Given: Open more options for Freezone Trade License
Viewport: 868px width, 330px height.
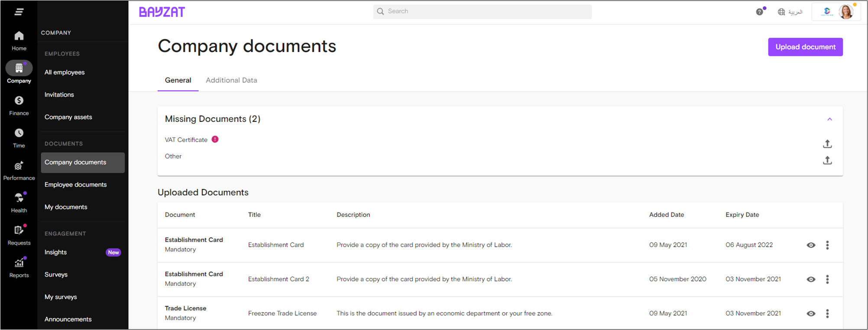Looking at the screenshot, I should pyautogui.click(x=827, y=314).
